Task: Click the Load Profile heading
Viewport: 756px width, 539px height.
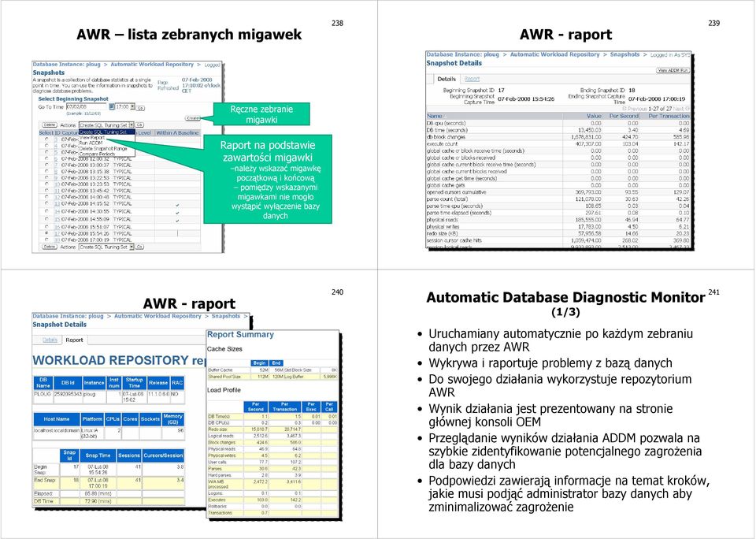Action: (224, 390)
